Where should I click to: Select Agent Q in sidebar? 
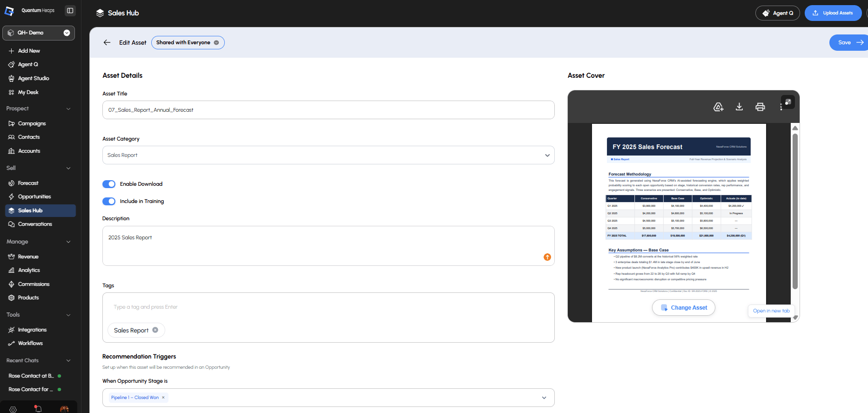tap(28, 64)
